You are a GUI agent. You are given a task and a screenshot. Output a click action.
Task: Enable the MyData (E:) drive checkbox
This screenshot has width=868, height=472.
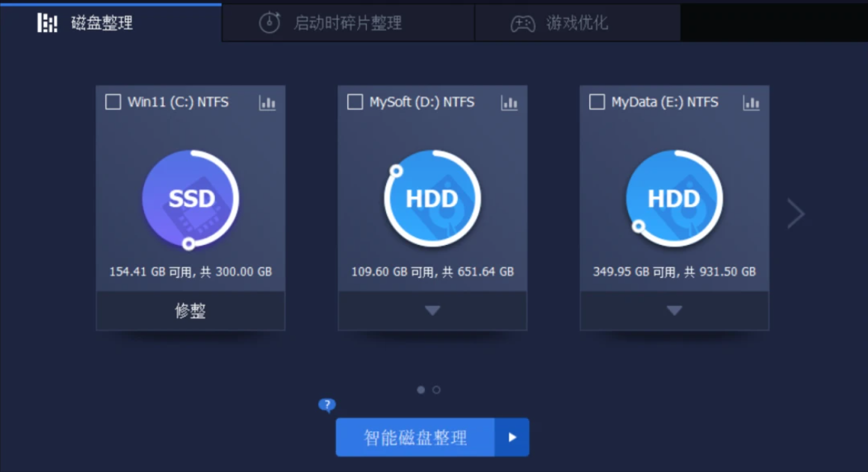coord(596,102)
